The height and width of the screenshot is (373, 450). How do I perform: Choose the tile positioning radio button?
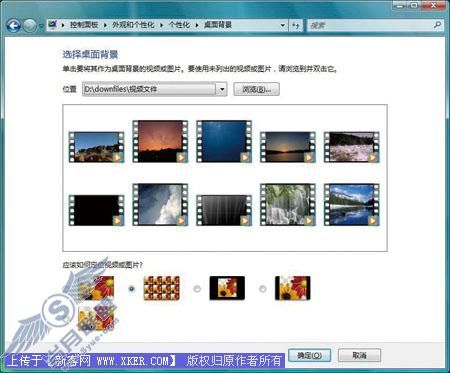[131, 289]
